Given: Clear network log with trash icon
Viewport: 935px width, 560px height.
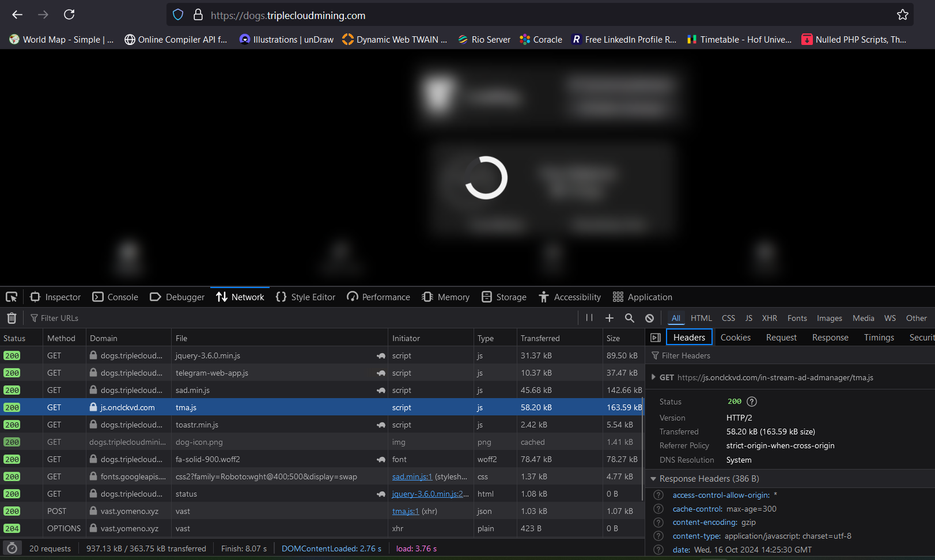Looking at the screenshot, I should coord(12,318).
